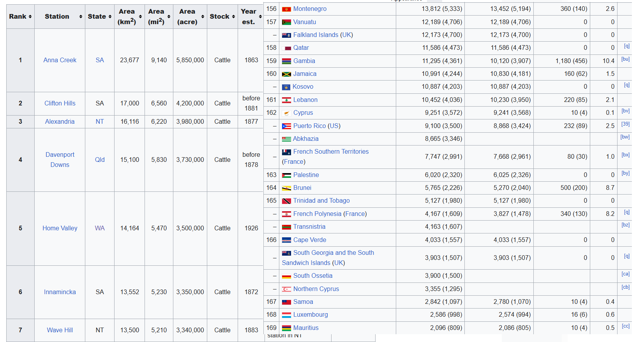Screen dimensions: 644x342
Task: Open the Anna Creek station link
Action: coord(60,60)
